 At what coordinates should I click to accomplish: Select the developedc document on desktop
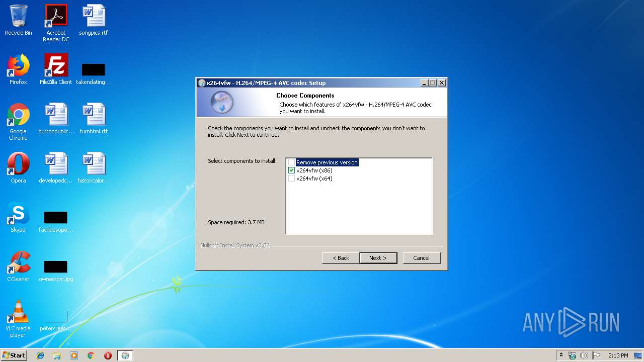(x=56, y=168)
